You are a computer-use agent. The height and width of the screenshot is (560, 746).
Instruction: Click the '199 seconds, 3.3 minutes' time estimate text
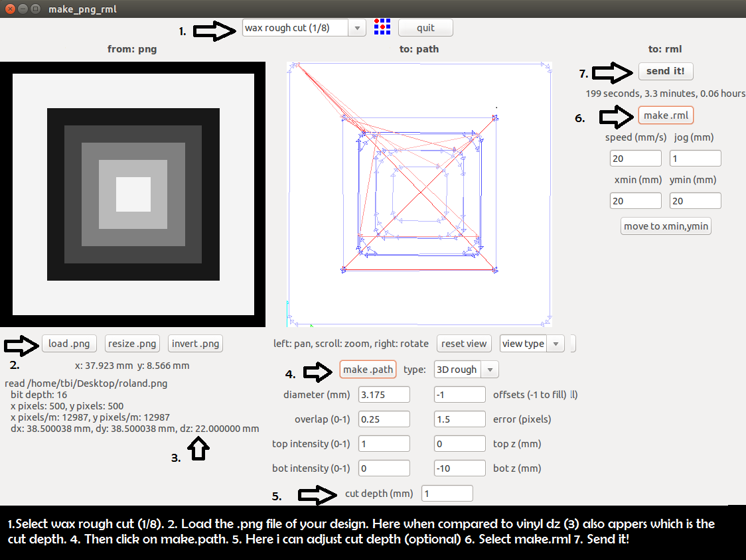(x=665, y=94)
